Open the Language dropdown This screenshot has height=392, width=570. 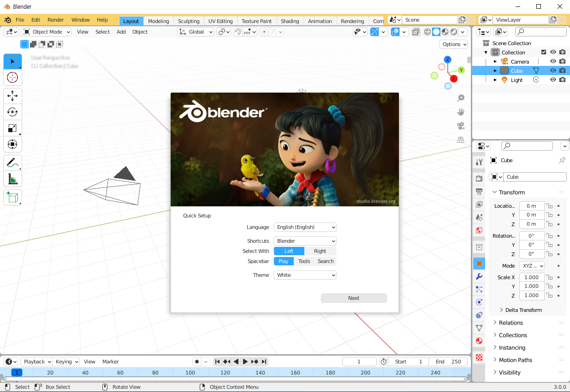(x=305, y=227)
